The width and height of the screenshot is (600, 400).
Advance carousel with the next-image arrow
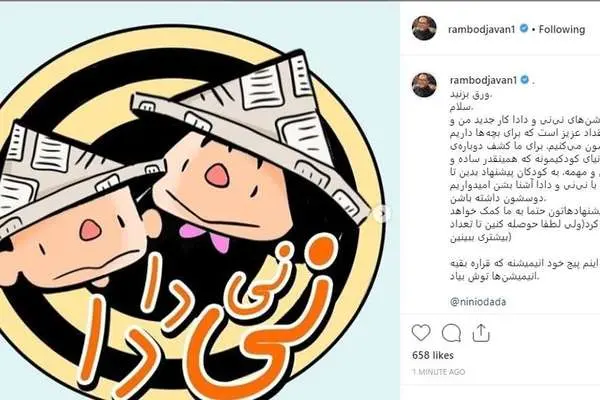click(x=382, y=214)
